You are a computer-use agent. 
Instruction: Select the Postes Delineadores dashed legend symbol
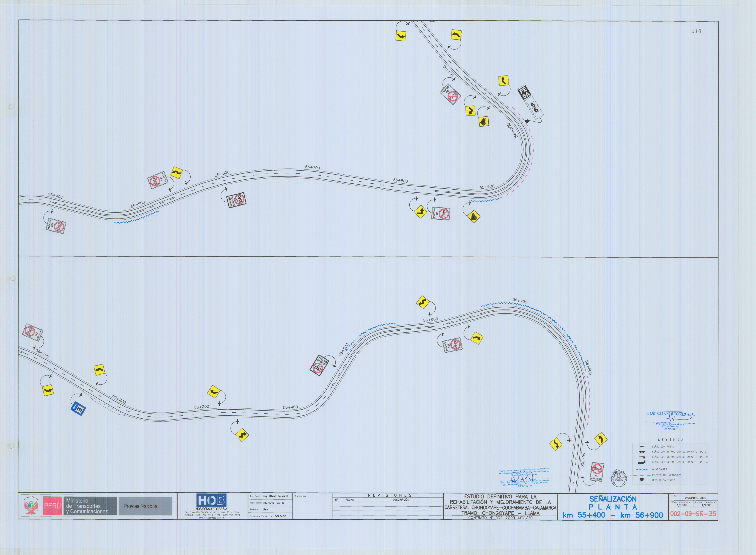(x=642, y=475)
